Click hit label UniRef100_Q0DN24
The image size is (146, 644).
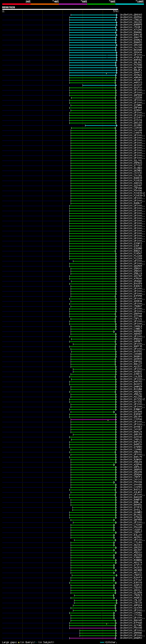(131, 40)
